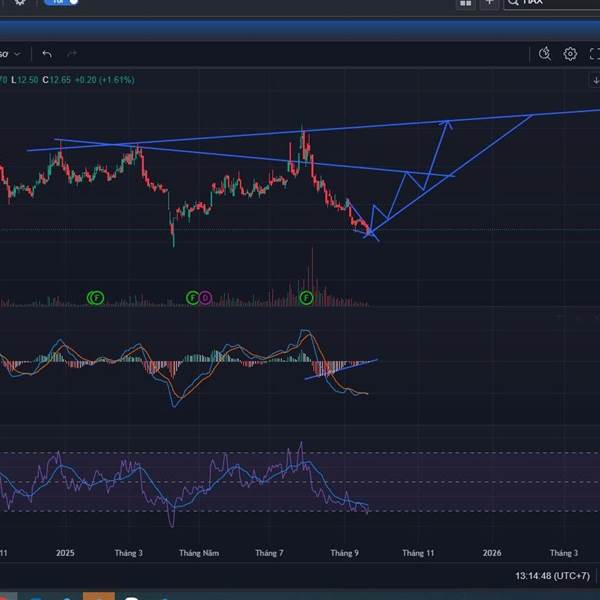Image resolution: width=600 pixels, height=600 pixels.
Task: Click the first green F marker near Tháng 3
Action: point(96,297)
